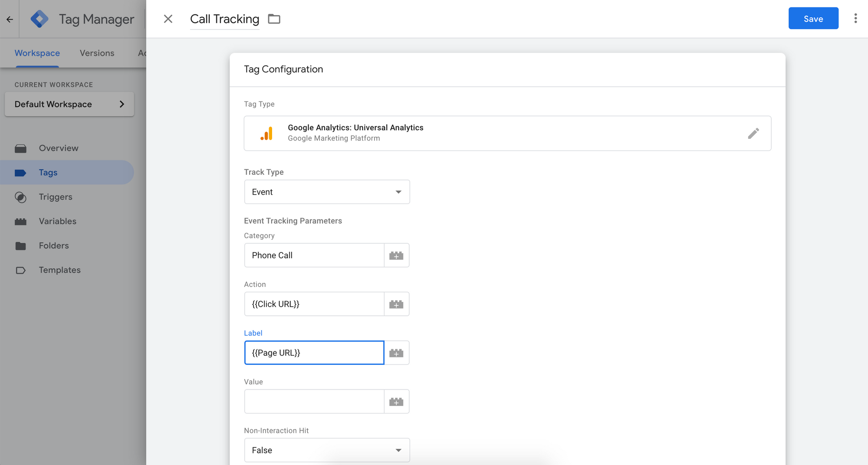
Task: Click the Templates sidebar icon
Action: [20, 270]
